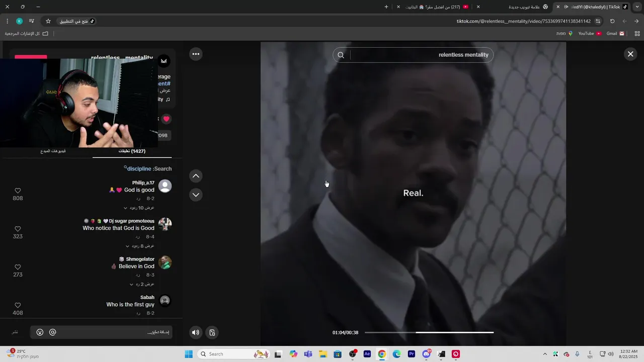Image resolution: width=644 pixels, height=362 pixels.
Task: Open the Chrome profile K avatar
Action: (19, 21)
